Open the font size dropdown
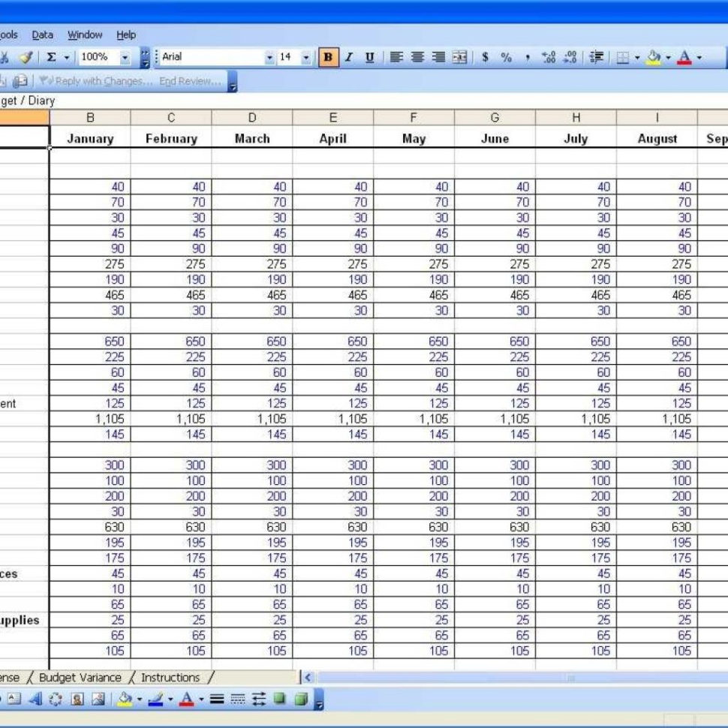The height and width of the screenshot is (728, 728). pyautogui.click(x=305, y=57)
